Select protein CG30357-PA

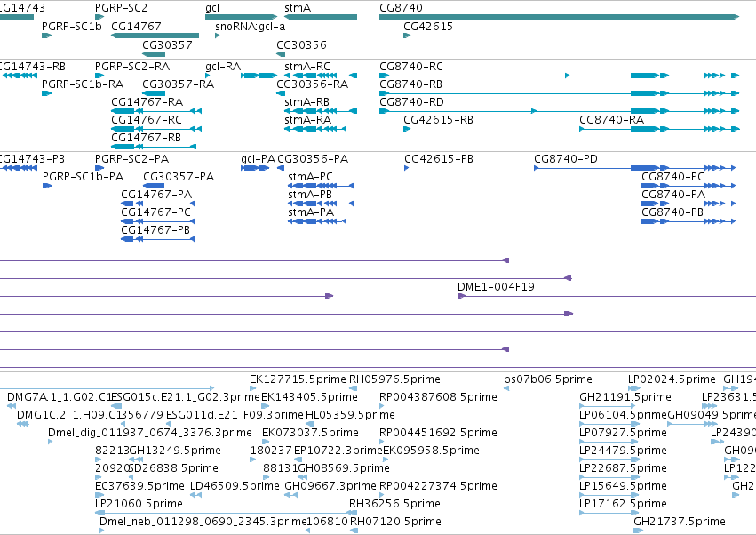tap(154, 186)
